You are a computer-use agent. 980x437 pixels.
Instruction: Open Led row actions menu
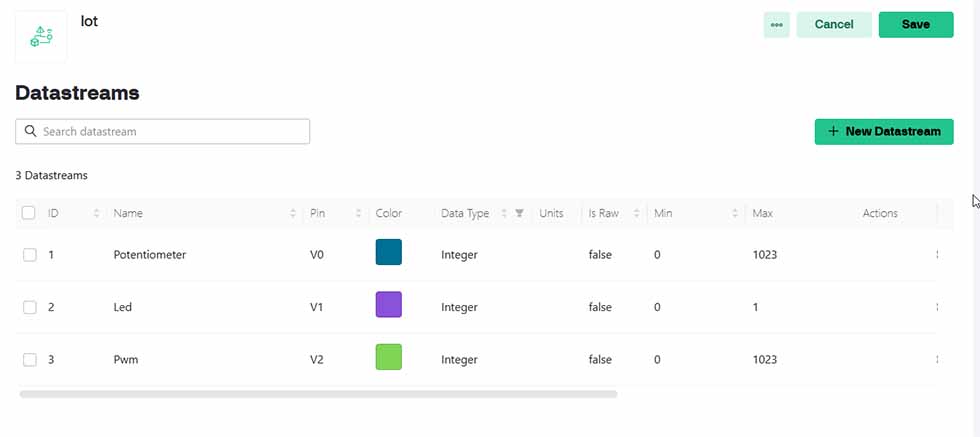point(937,307)
